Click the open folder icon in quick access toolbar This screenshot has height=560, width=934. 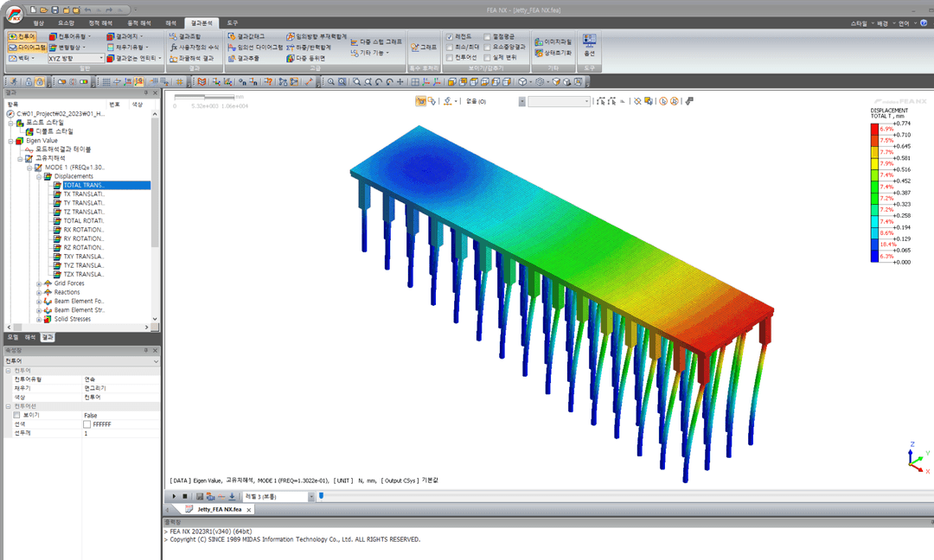tap(44, 10)
